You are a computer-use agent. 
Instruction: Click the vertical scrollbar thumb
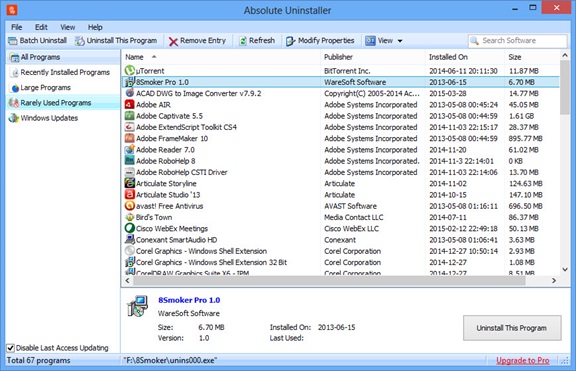pos(565,87)
